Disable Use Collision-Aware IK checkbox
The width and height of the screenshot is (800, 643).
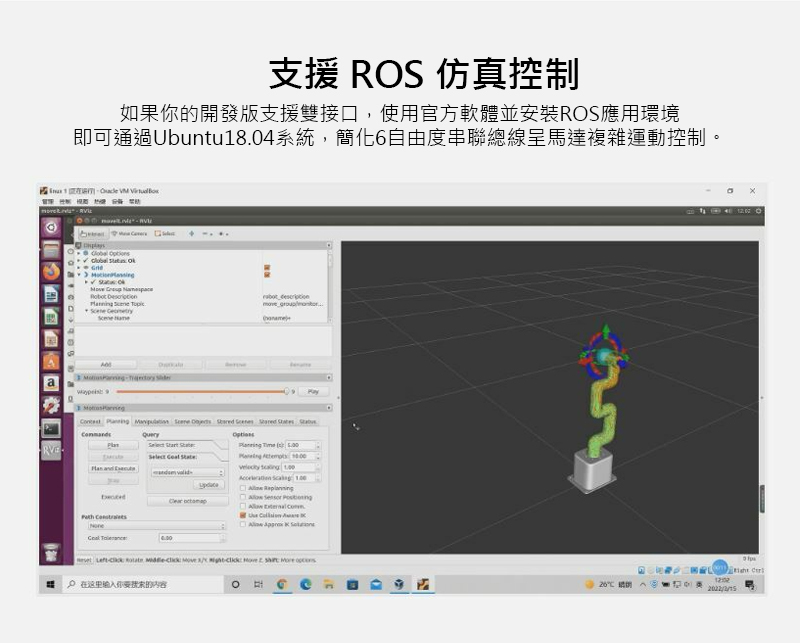(x=243, y=515)
